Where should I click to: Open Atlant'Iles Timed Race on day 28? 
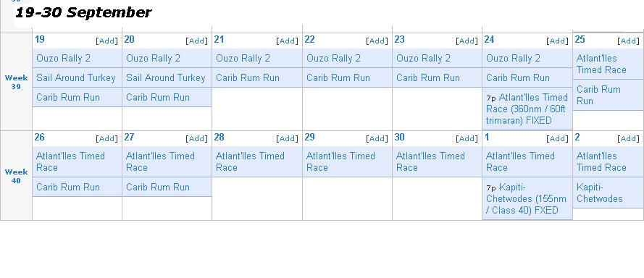pyautogui.click(x=250, y=161)
